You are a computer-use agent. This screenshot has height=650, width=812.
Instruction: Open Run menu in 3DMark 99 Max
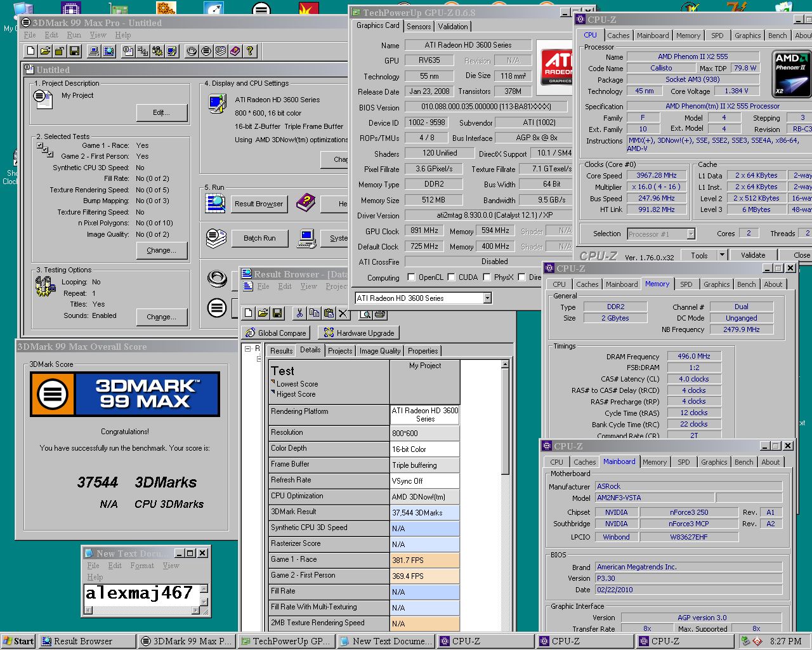(x=74, y=35)
